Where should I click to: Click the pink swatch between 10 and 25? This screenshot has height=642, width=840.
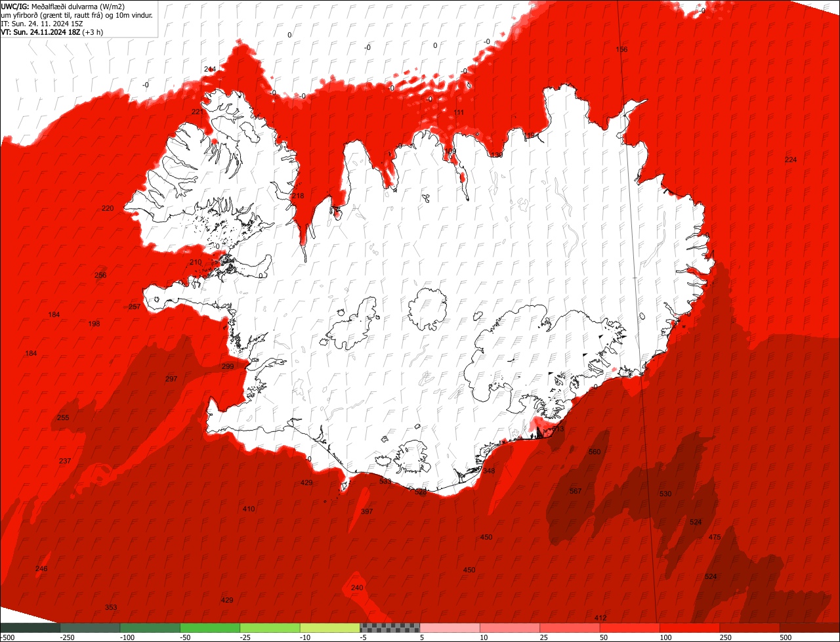510,628
